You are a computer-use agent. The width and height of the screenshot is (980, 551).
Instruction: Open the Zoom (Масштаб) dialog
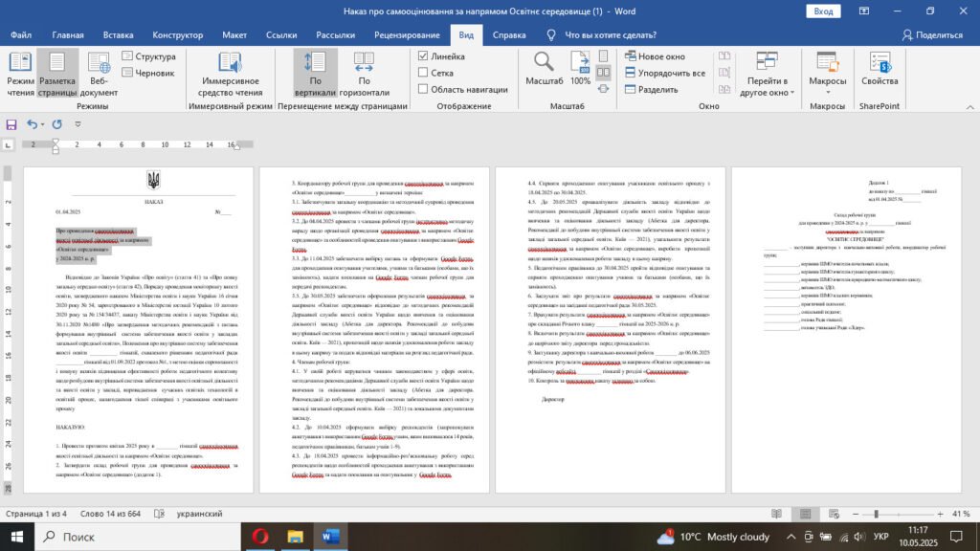544,67
